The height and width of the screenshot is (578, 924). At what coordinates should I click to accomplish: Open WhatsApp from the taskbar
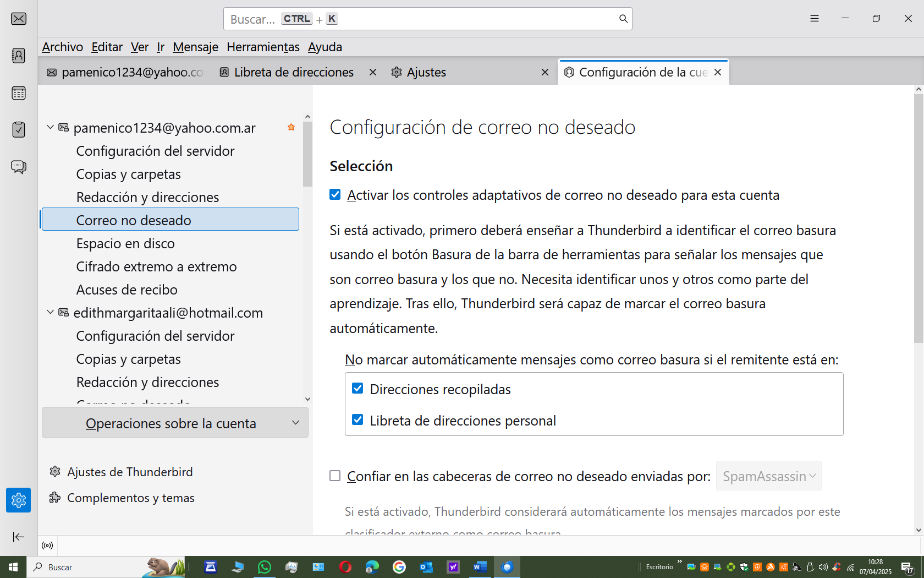tap(265, 567)
